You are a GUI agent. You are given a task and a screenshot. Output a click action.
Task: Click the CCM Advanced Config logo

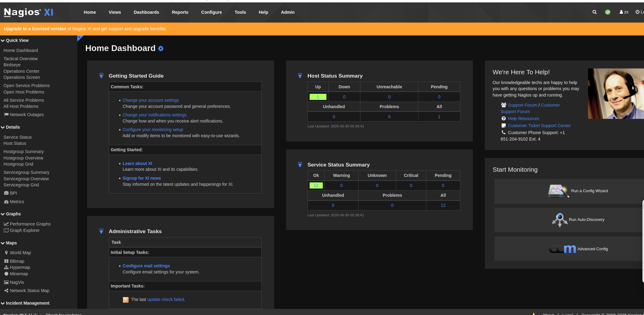click(562, 249)
